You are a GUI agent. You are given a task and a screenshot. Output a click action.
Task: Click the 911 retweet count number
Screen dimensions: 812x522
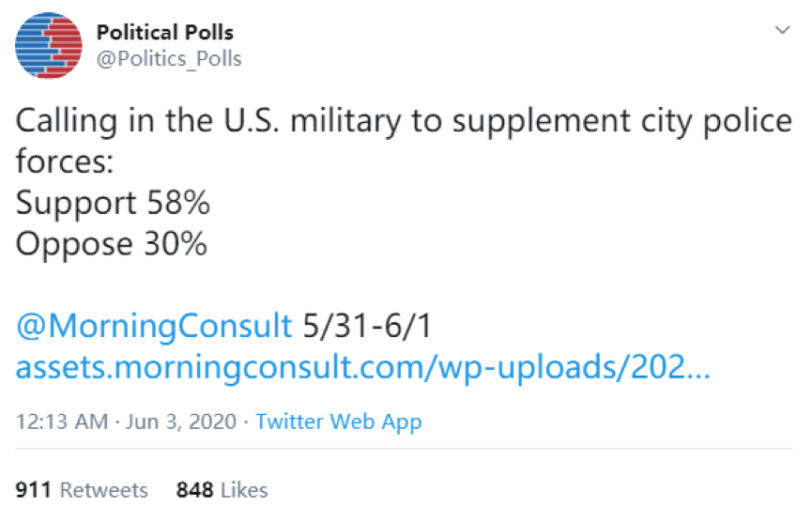[34, 490]
